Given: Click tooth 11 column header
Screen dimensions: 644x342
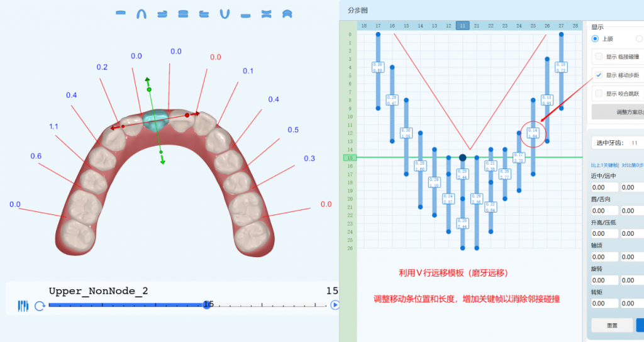Looking at the screenshot, I should [x=462, y=26].
